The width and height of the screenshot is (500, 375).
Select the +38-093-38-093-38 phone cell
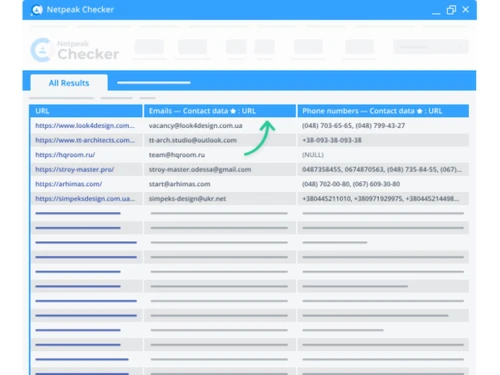point(383,140)
